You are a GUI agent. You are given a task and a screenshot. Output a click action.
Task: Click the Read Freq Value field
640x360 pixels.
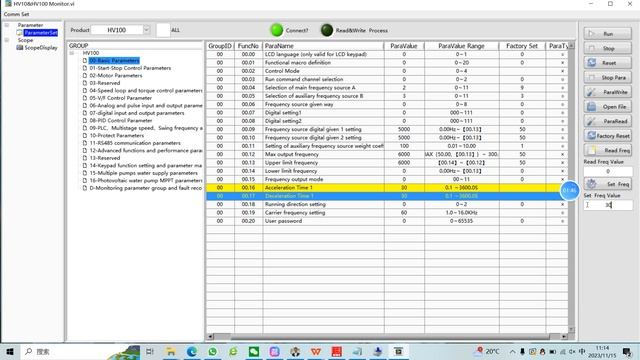click(x=608, y=171)
